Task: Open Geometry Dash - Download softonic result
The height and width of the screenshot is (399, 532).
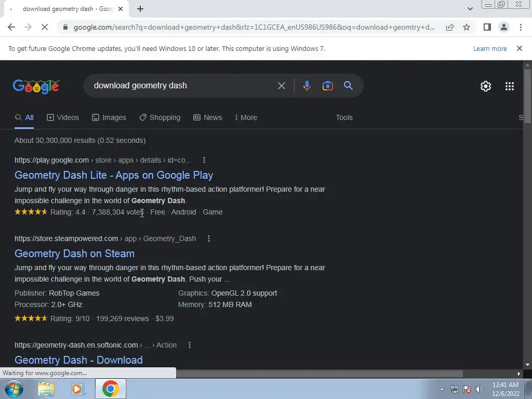Action: click(x=79, y=360)
